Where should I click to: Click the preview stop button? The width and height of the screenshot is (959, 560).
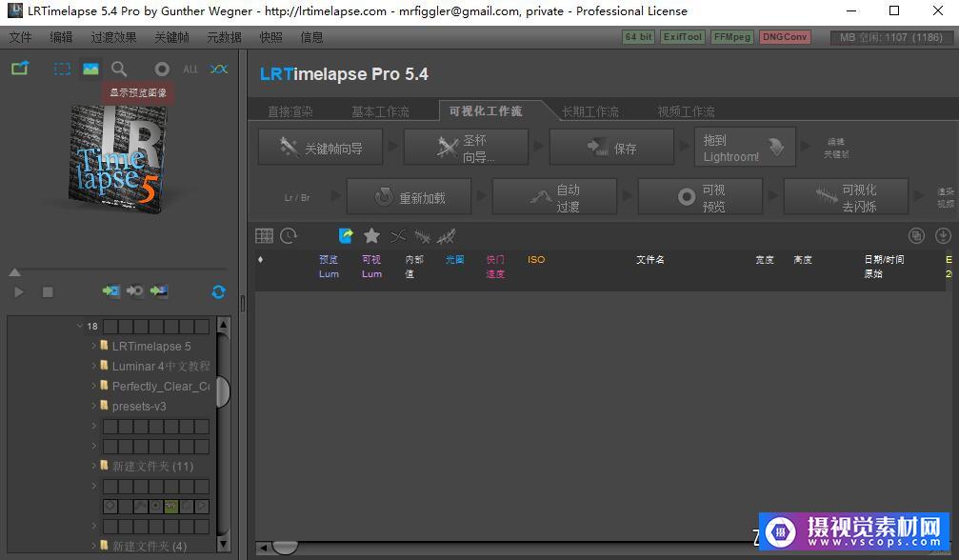tap(48, 292)
